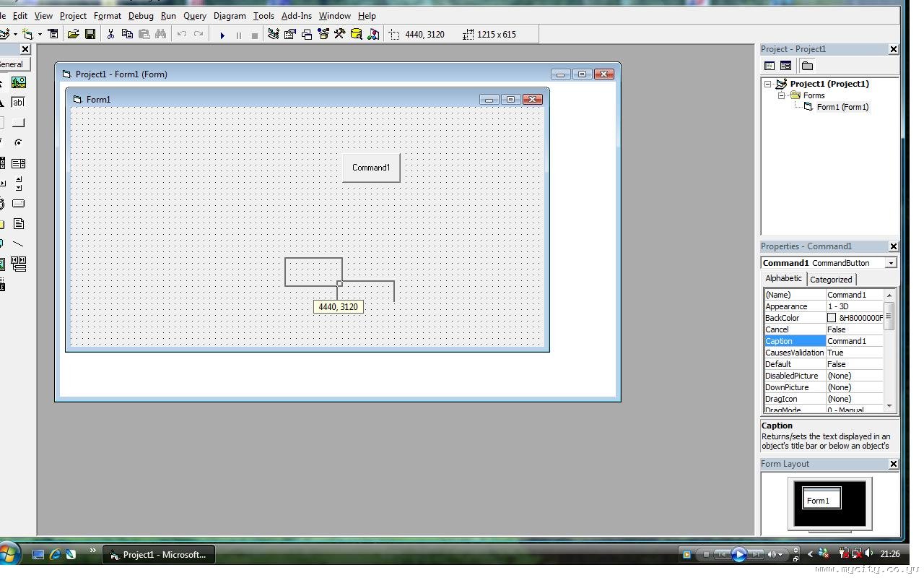Select the TextBox tool in toolbox
This screenshot has width=924, height=578.
(19, 103)
